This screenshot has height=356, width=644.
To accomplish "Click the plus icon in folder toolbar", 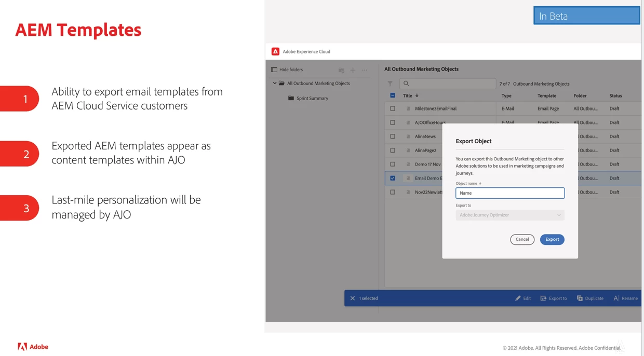I will pyautogui.click(x=353, y=70).
